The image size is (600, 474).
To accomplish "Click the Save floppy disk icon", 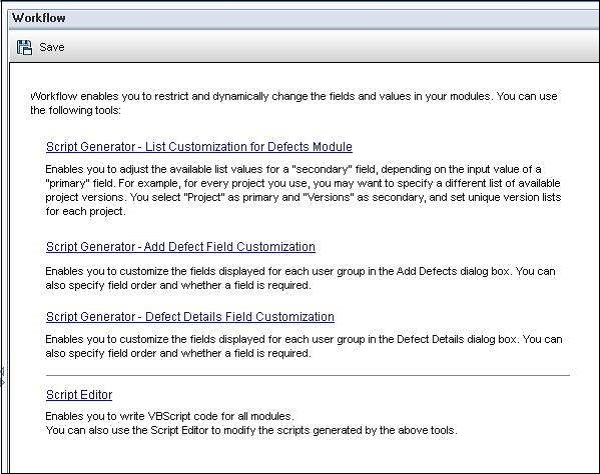I will pyautogui.click(x=24, y=47).
